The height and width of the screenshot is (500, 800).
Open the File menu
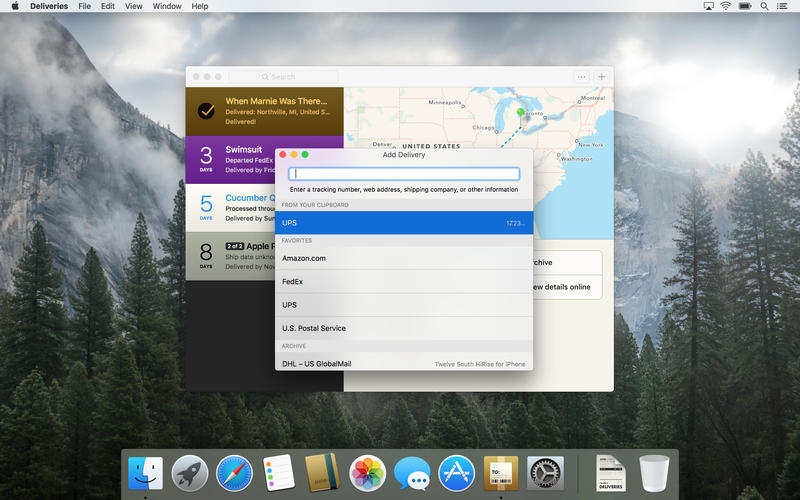coord(85,6)
